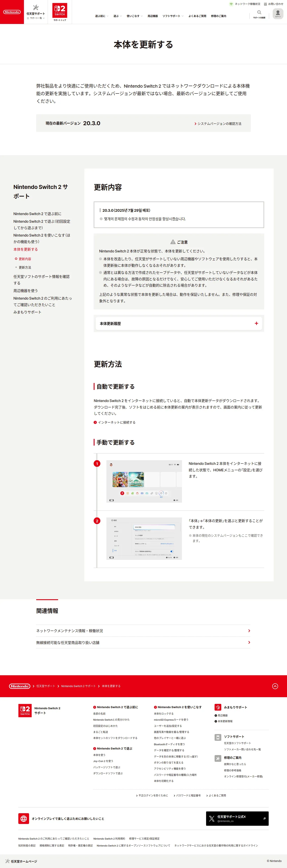This screenshot has height=868, width=287.
Task: Open footer link Bluetoothオーディオを使う
Action: pos(169,744)
